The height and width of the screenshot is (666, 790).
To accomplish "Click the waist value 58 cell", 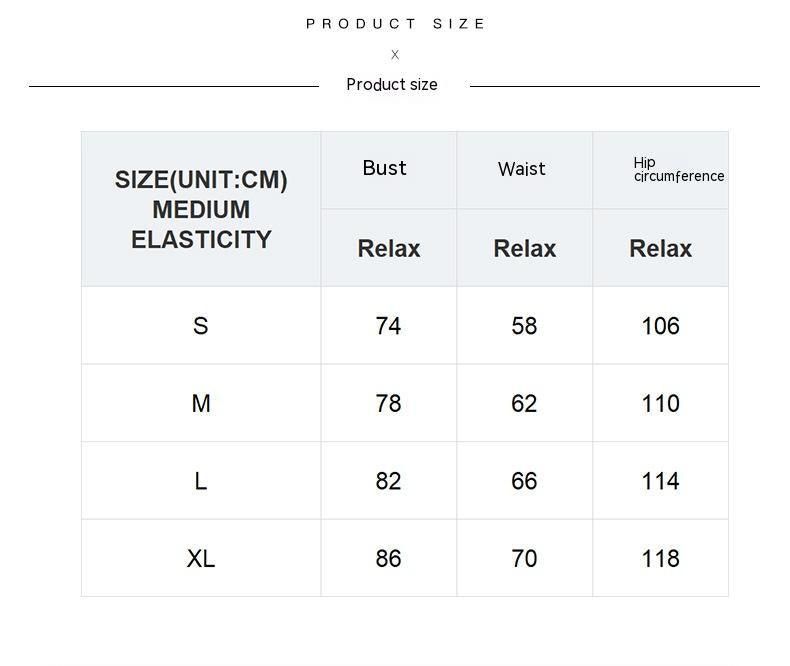I will pos(524,326).
